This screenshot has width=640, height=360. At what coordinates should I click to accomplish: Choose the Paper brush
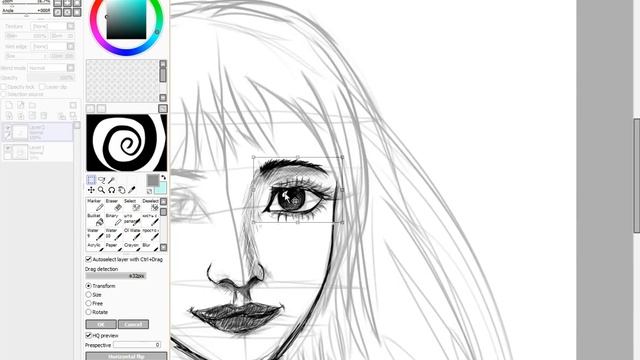pyautogui.click(x=112, y=247)
